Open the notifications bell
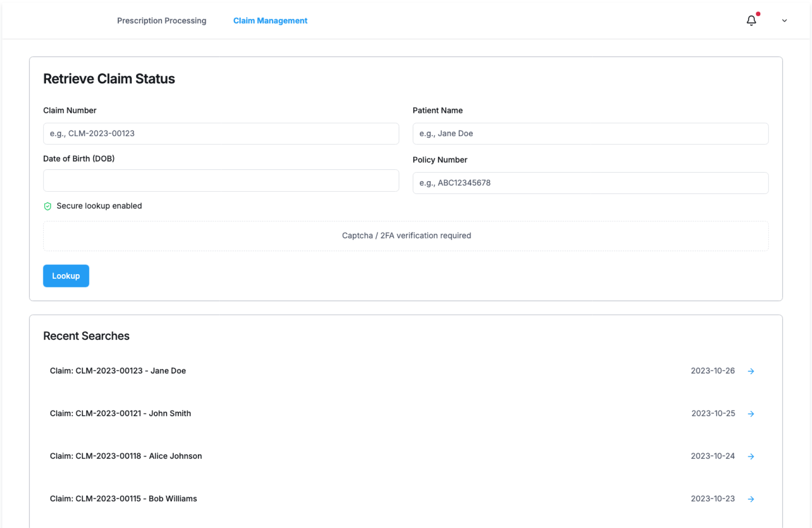 click(751, 21)
